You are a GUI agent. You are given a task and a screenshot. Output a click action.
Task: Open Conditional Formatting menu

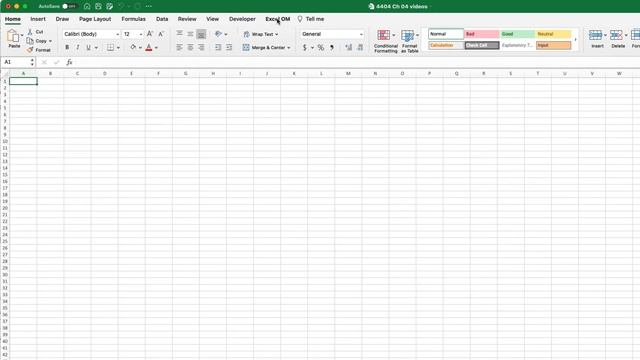(x=386, y=41)
